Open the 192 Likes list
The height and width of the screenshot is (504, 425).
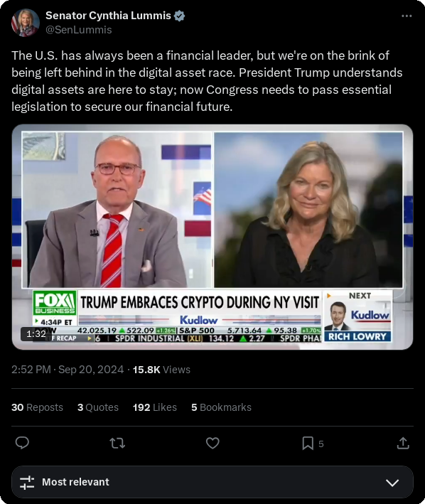tap(155, 407)
